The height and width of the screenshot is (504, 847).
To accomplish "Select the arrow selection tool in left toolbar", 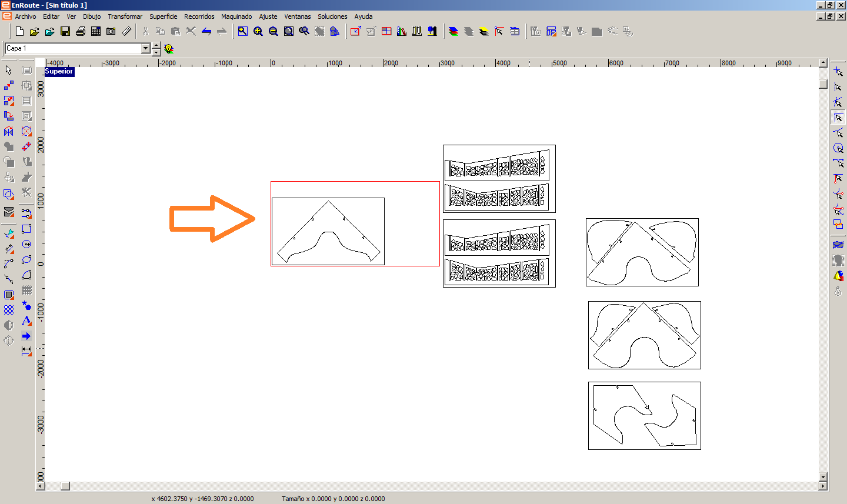I will [9, 70].
